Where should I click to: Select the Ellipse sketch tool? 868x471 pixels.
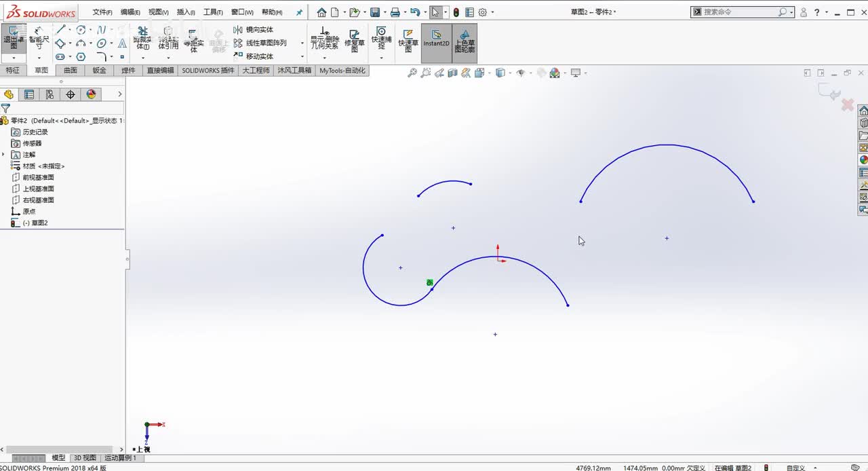pos(101,43)
